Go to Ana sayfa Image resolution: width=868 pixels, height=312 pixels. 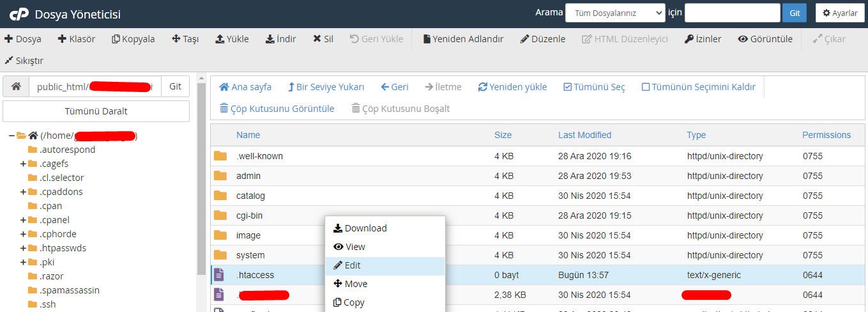click(x=245, y=87)
